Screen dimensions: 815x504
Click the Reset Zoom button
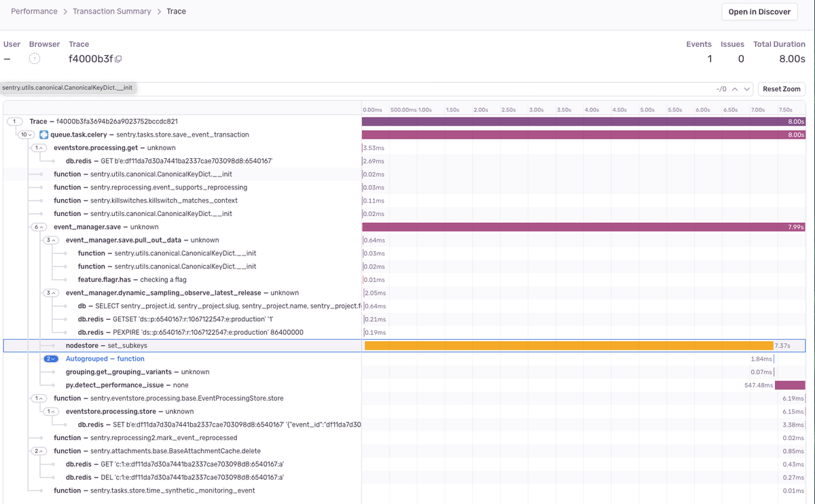781,89
